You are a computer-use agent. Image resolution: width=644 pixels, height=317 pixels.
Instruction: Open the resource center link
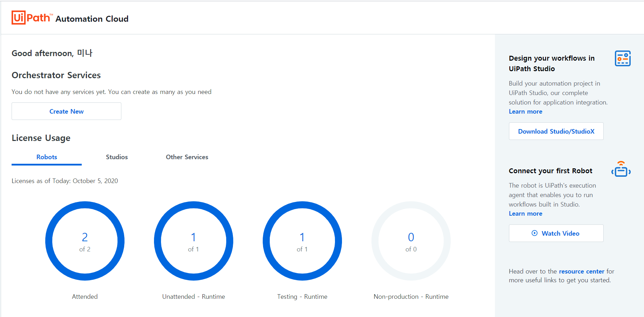click(x=581, y=271)
